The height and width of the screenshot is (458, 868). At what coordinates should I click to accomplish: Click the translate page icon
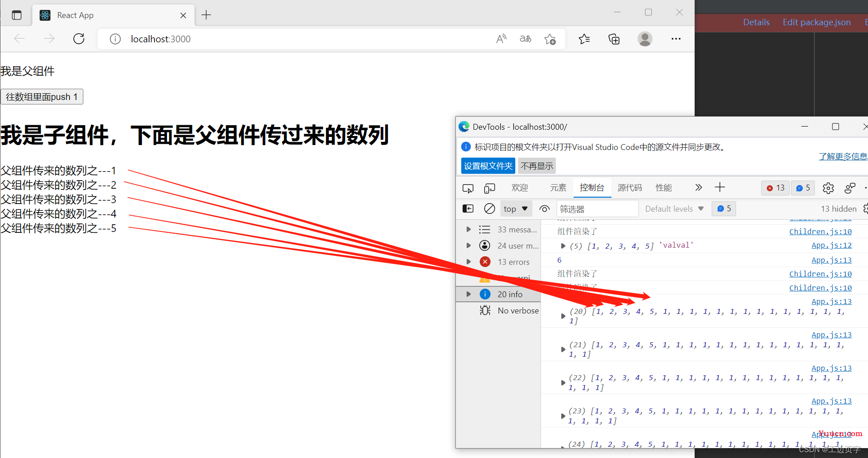coord(526,39)
